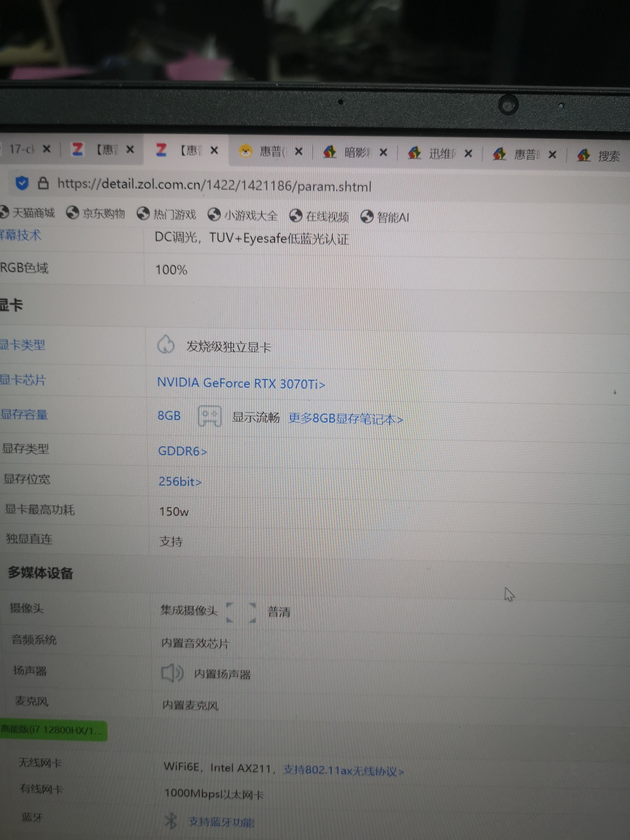Click the blue shield security icon

(22, 183)
